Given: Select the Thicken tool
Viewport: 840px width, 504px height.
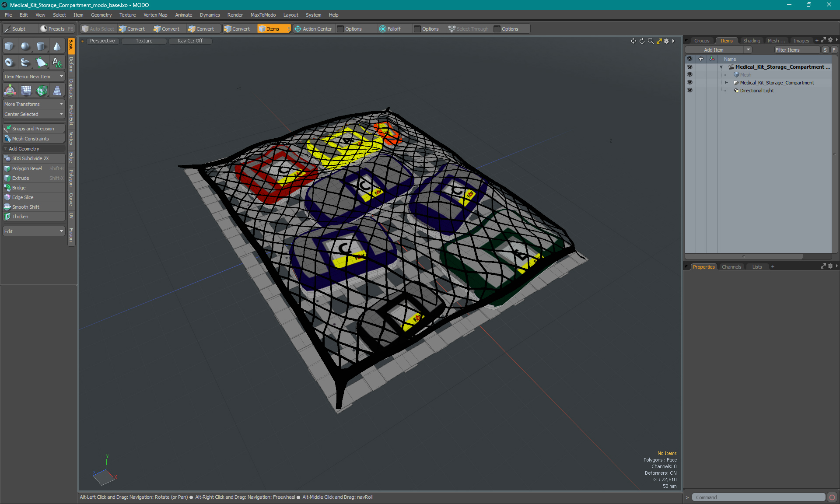Looking at the screenshot, I should click(33, 216).
